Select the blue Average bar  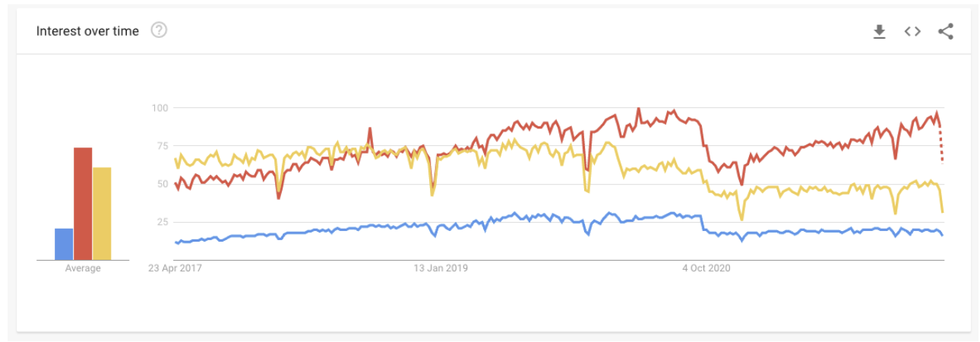pos(64,244)
